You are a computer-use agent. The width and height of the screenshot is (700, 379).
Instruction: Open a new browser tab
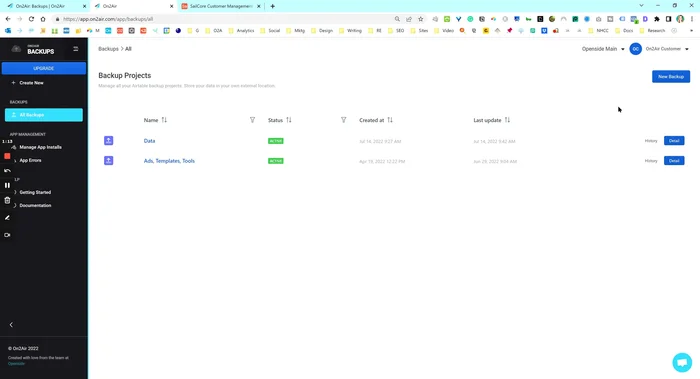[x=272, y=6]
